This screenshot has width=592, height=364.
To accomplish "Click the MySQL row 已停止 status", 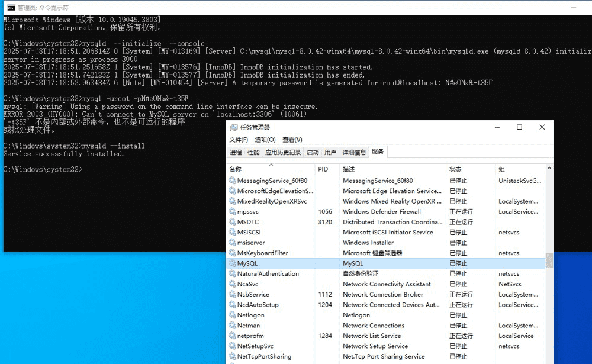I will (458, 263).
